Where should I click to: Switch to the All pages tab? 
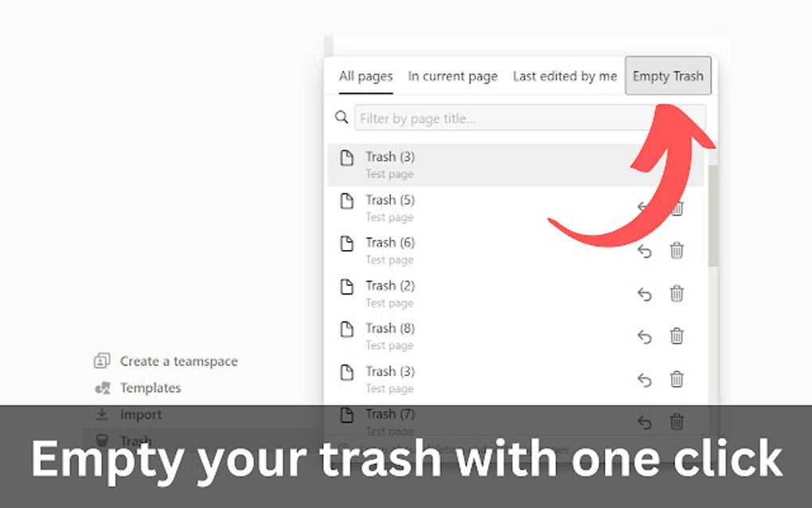pos(365,76)
